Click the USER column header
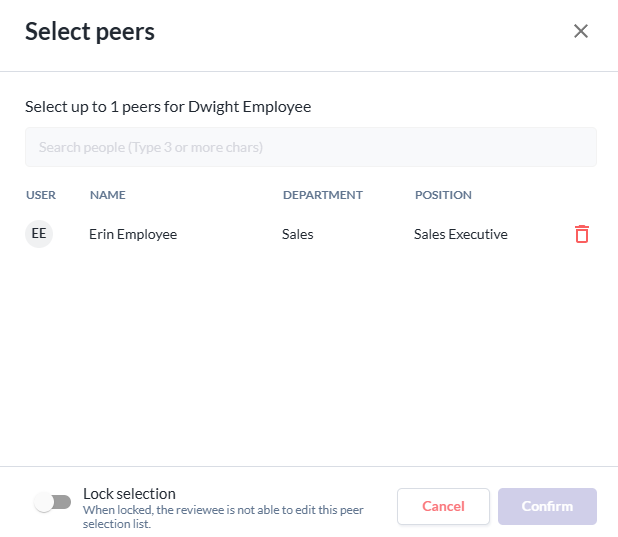This screenshot has height=537, width=618. click(x=41, y=195)
